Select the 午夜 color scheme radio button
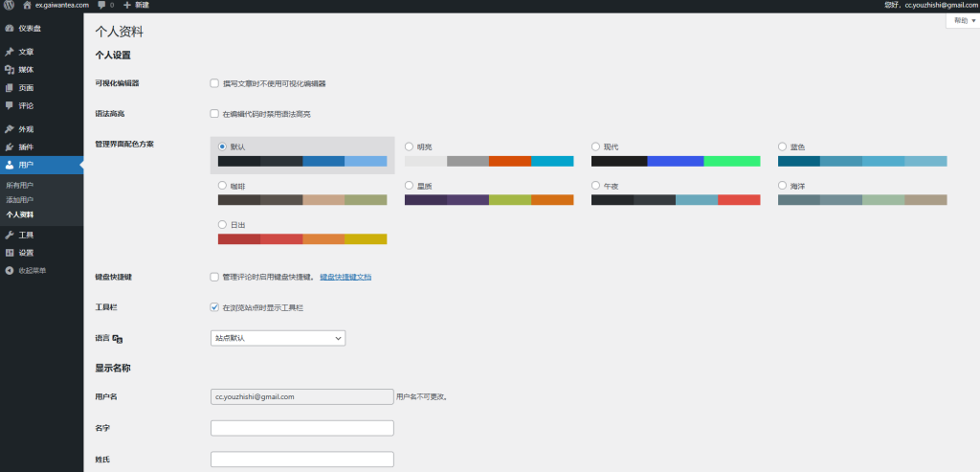The image size is (980, 472). [596, 186]
